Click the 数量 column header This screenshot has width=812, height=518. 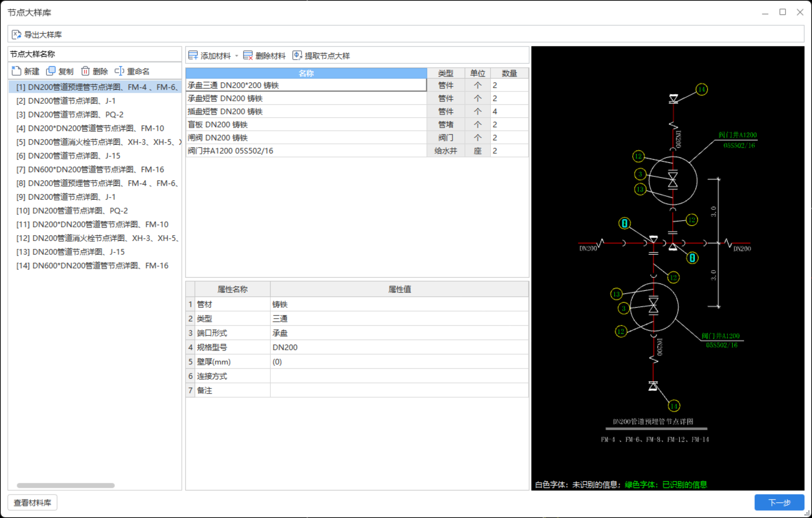(x=509, y=73)
